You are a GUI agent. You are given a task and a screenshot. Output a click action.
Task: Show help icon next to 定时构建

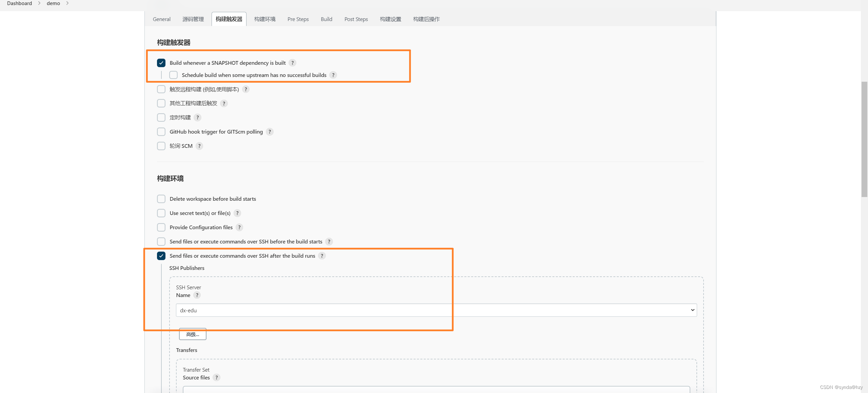[x=198, y=117]
